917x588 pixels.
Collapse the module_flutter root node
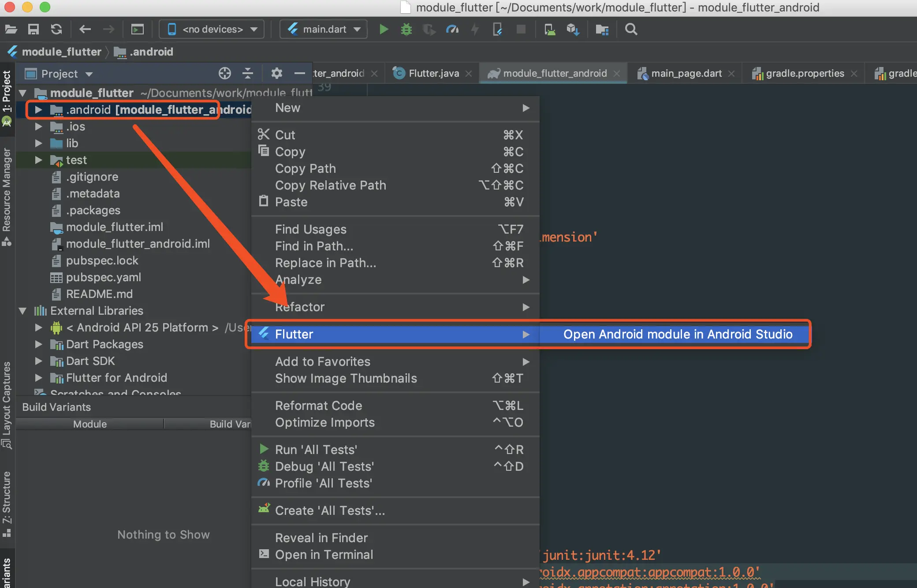[22, 93]
